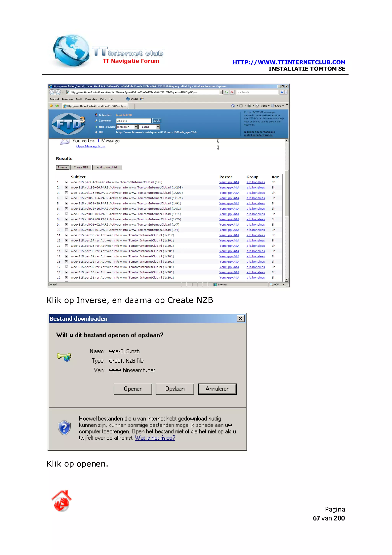This screenshot has width=392, height=555.
Task: Click the FTD3 logo
Action: [69, 124]
